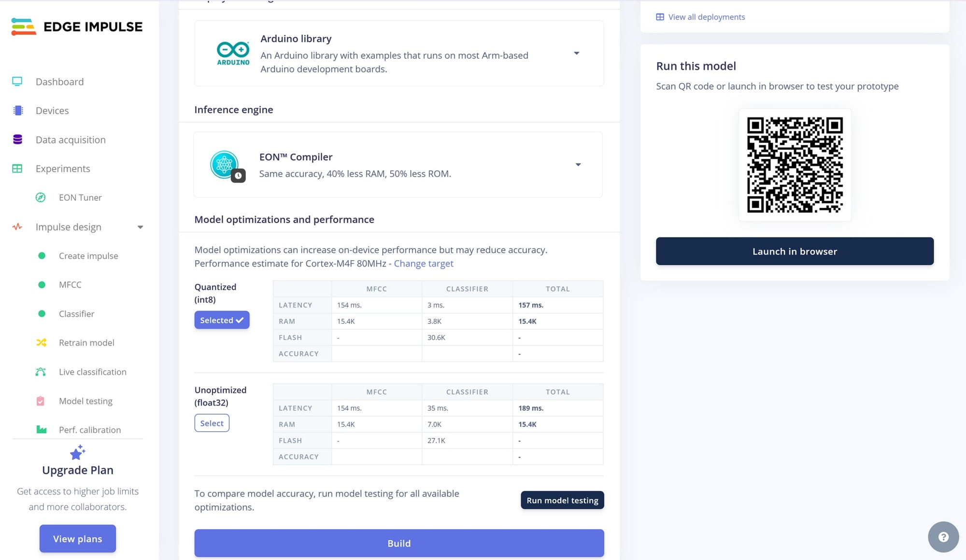The width and height of the screenshot is (966, 560).
Task: Click the Change target link
Action: [424, 263]
